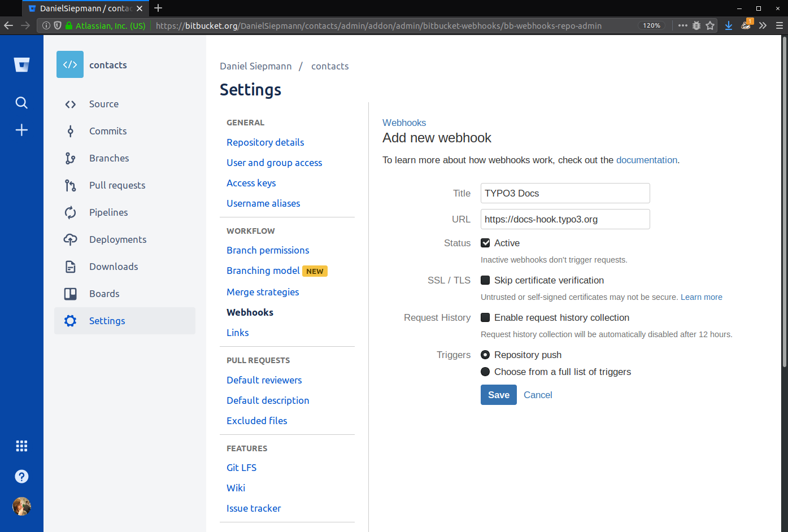Select Choose from a full list of triggers

485,372
